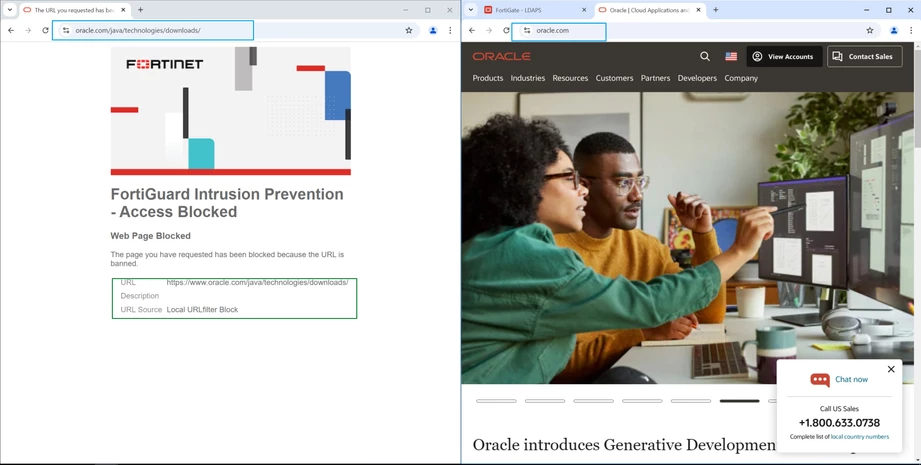Viewport: 921px width, 465px height.
Task: Click the Chat now link
Action: 851,379
